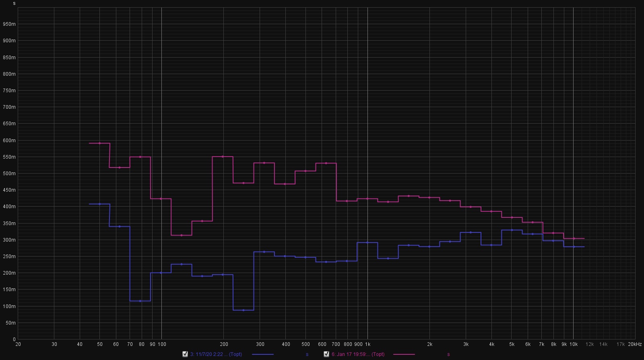This screenshot has width=644, height=360.
Task: Click the pink data point at 10 kHz
Action: coord(574,238)
